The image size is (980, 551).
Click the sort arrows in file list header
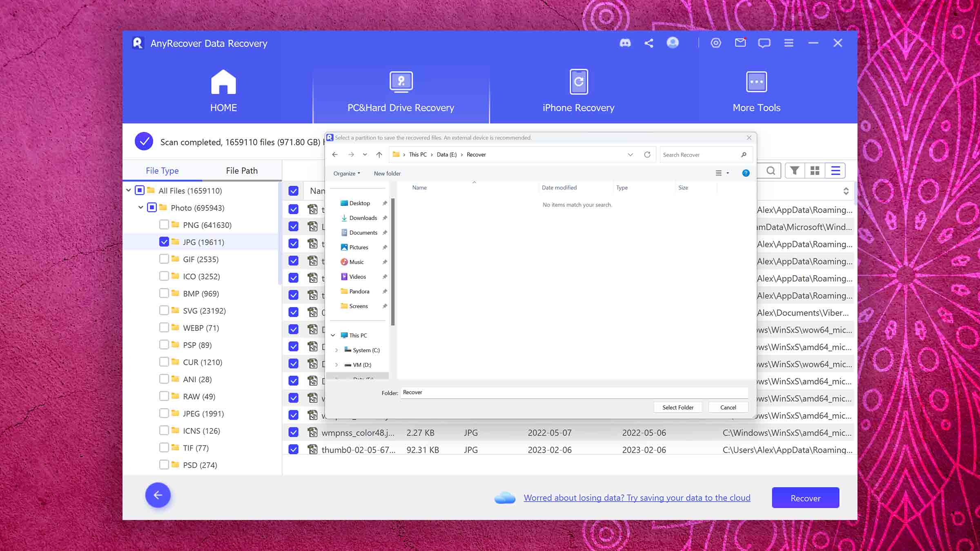(846, 191)
